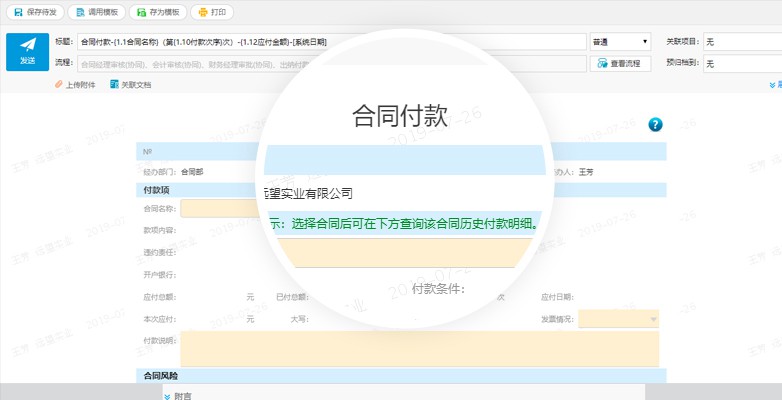
Task: Click the magnified orange contract input field
Action: click(x=400, y=252)
